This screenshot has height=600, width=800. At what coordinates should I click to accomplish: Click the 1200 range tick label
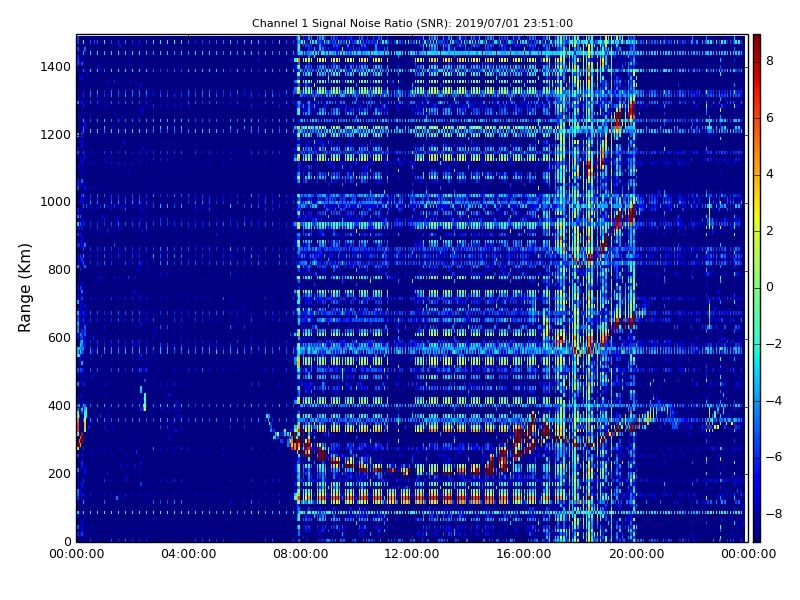(x=56, y=135)
